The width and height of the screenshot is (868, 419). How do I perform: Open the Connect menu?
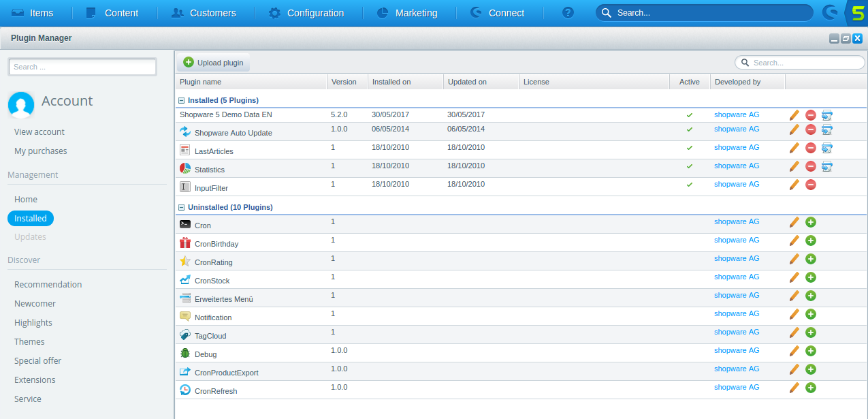click(498, 13)
